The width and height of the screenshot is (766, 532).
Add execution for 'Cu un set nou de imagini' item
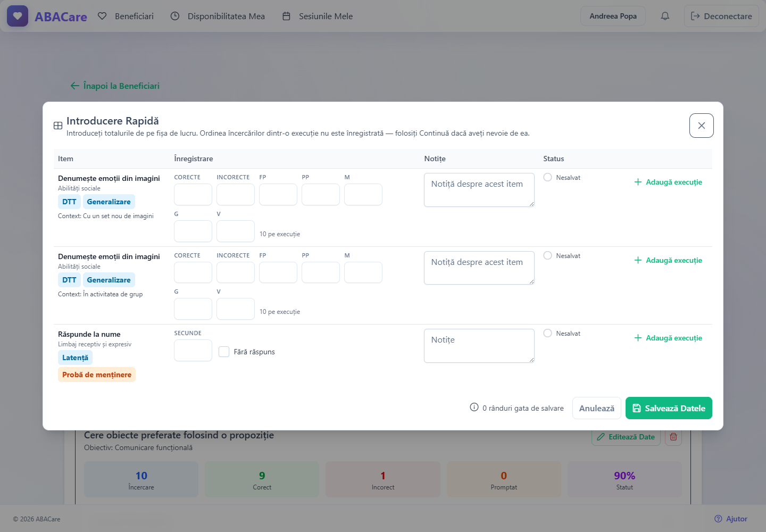click(x=668, y=182)
